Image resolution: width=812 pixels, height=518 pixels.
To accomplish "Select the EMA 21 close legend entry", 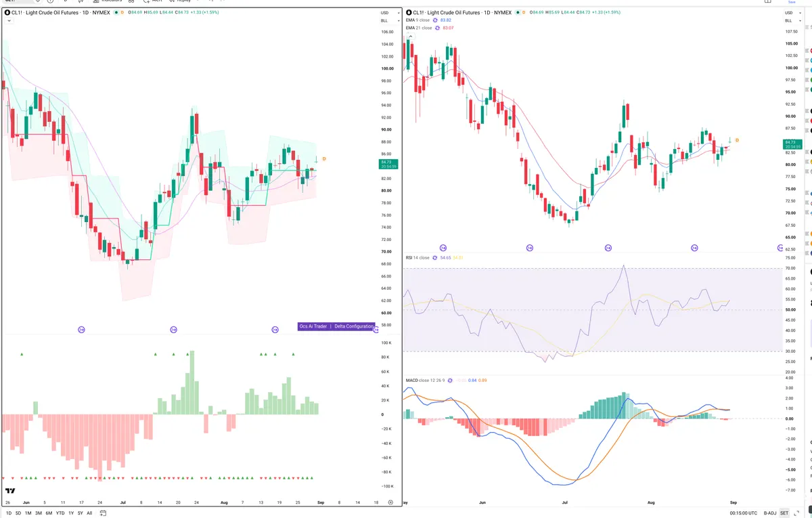I will [x=419, y=28].
